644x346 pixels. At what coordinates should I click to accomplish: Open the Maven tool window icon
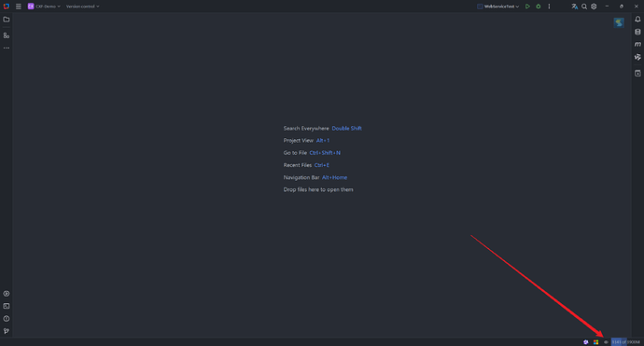(637, 45)
